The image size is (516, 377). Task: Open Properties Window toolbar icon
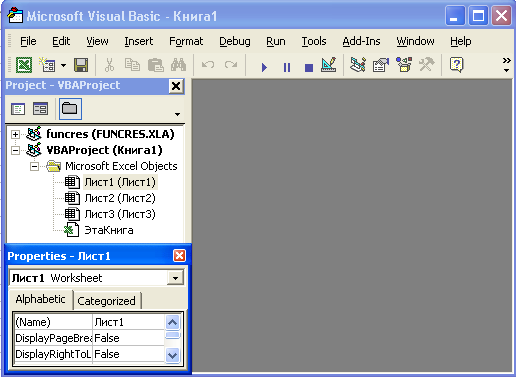click(x=381, y=65)
